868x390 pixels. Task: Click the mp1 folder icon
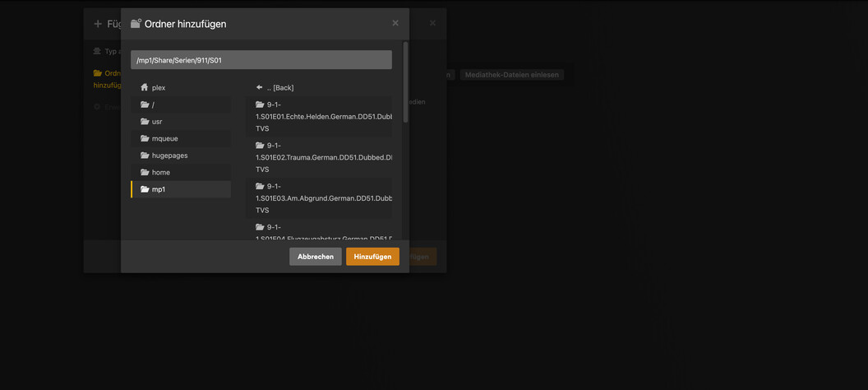pos(145,189)
